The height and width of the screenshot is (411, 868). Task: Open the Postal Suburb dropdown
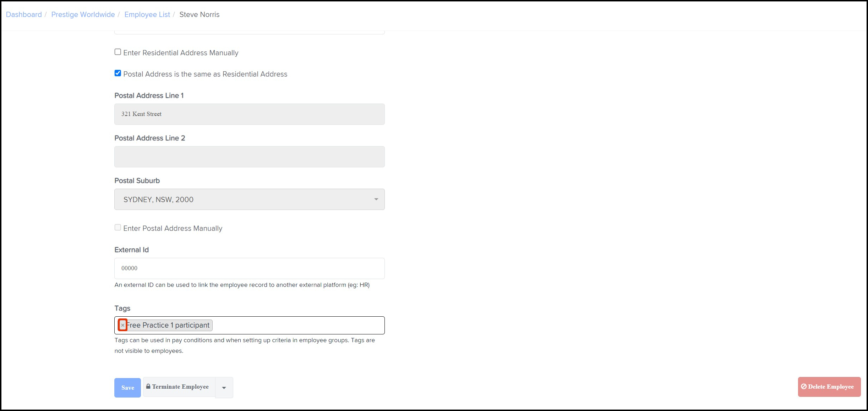point(249,199)
